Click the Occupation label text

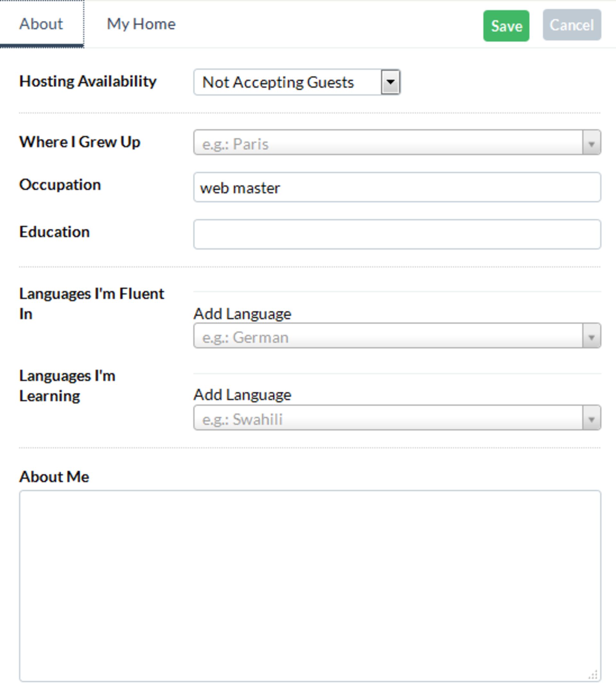coord(60,185)
